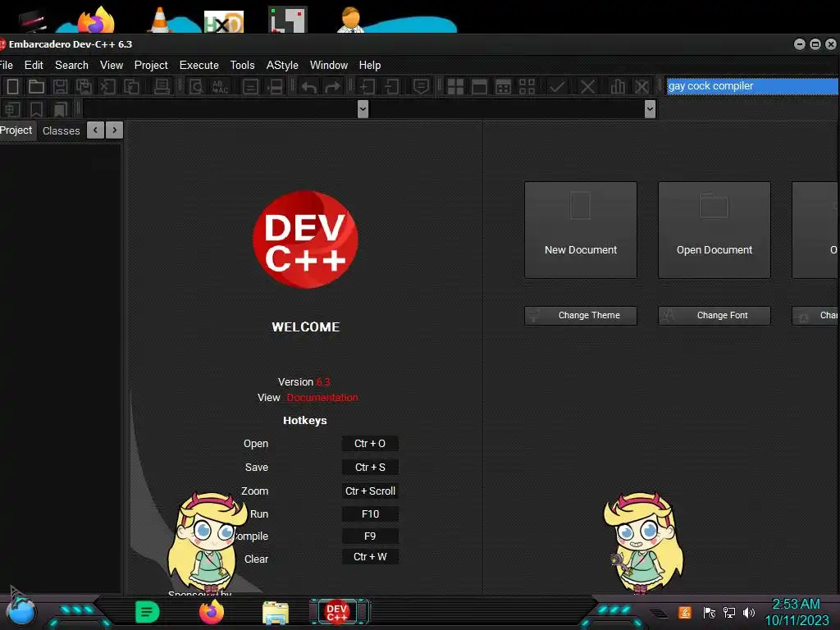840x630 pixels.
Task: Open the Window menu
Action: 329,65
